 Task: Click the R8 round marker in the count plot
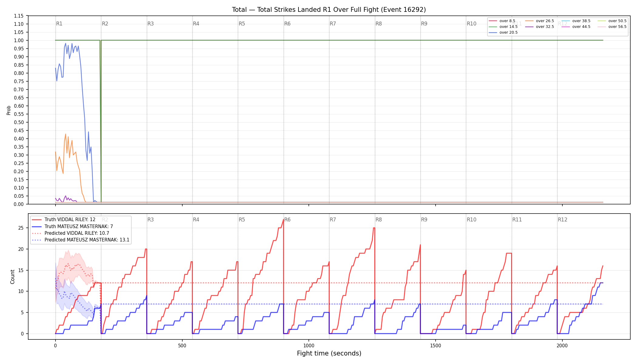click(x=379, y=220)
